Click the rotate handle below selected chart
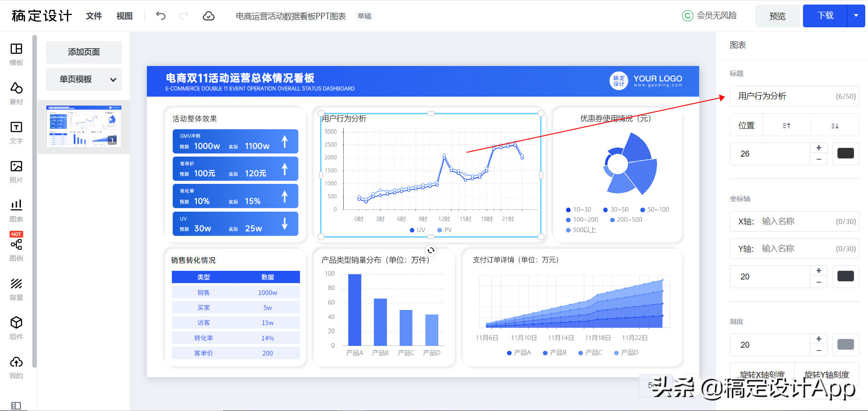Viewport: 868px width, 411px height. point(431,250)
